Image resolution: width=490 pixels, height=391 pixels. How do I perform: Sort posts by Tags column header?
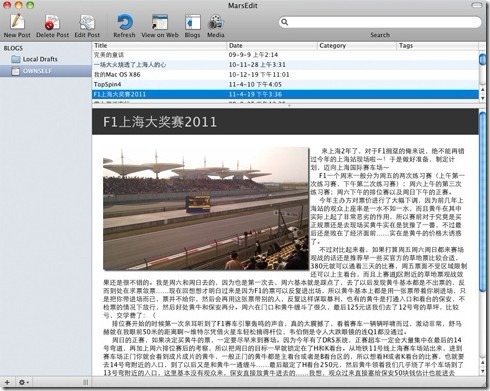438,46
